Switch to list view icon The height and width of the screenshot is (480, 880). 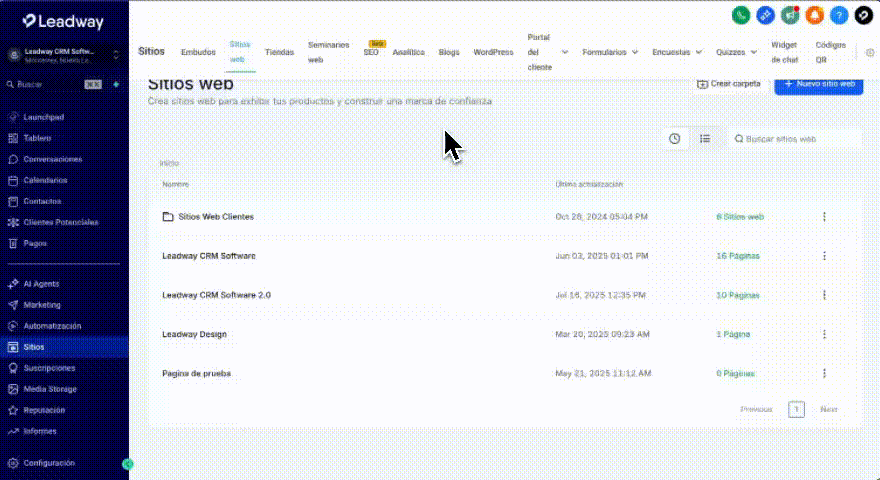click(x=705, y=139)
